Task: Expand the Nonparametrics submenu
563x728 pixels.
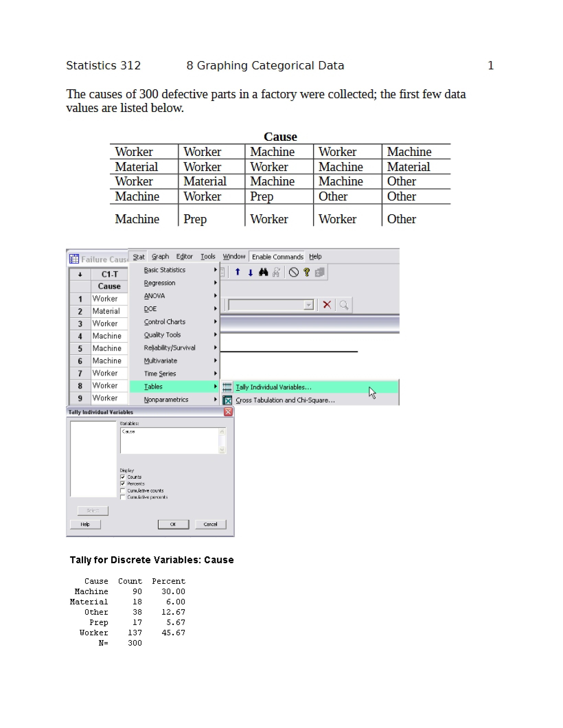Action: pyautogui.click(x=174, y=400)
